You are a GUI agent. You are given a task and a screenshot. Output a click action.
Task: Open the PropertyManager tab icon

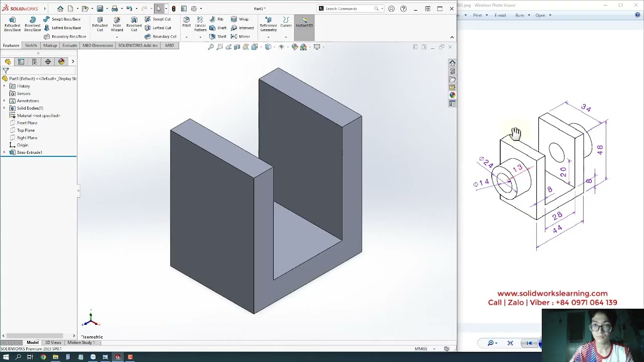click(x=21, y=61)
